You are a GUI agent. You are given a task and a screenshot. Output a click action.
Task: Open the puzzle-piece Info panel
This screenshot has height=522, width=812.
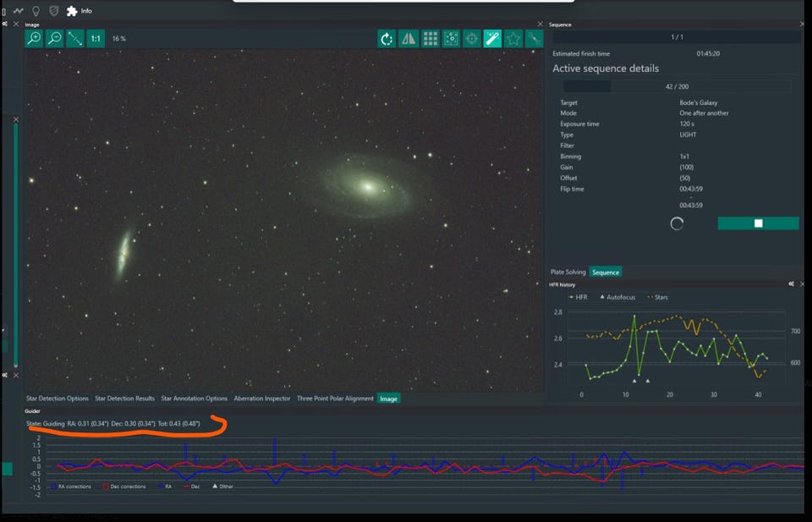[80, 10]
